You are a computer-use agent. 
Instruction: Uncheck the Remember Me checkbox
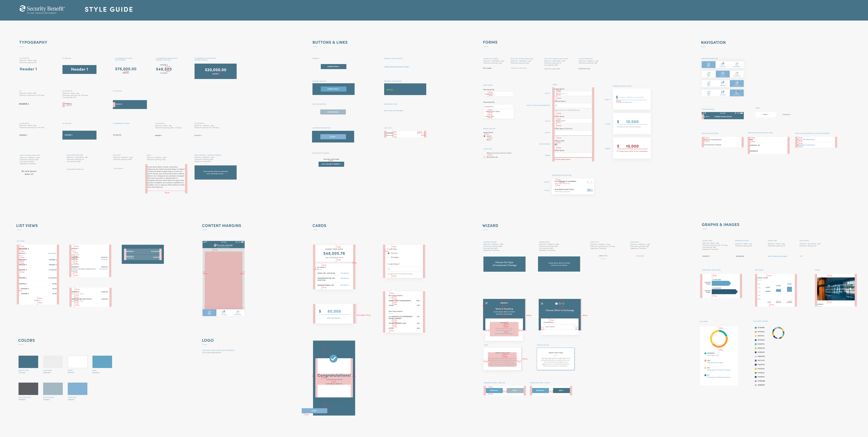(485, 157)
